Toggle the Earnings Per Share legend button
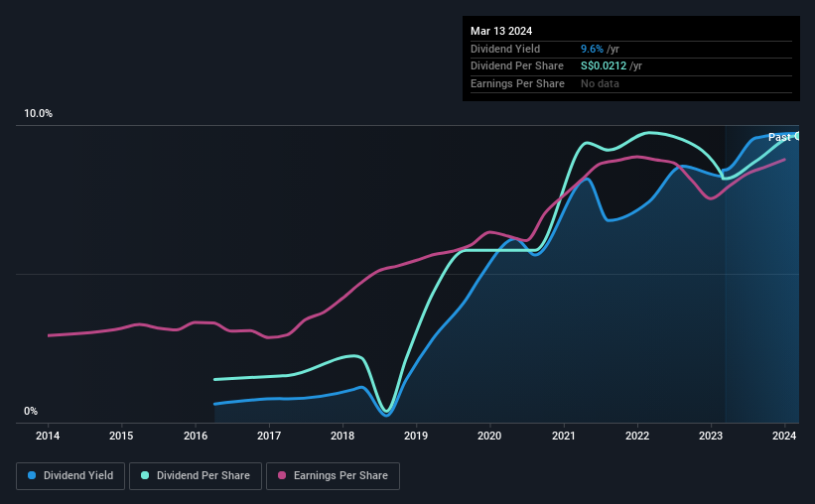The width and height of the screenshot is (815, 504). [333, 476]
